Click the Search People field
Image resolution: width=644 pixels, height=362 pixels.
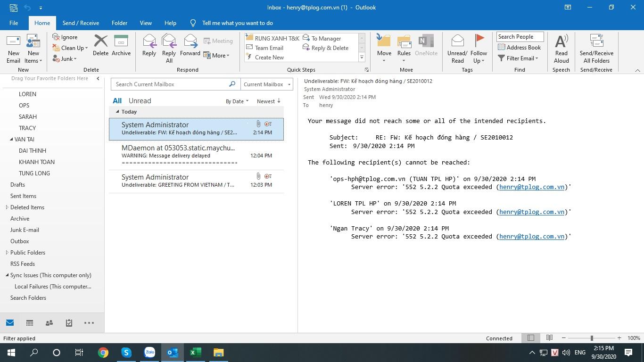pos(520,37)
